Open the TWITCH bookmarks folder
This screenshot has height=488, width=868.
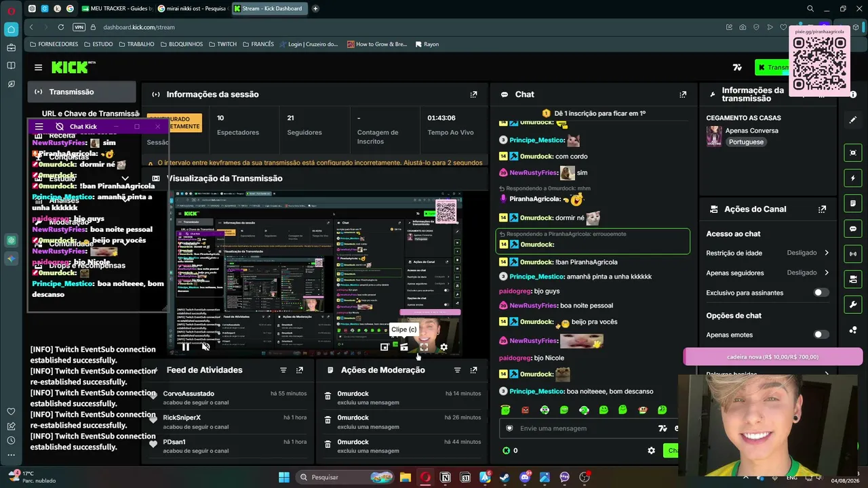222,44
